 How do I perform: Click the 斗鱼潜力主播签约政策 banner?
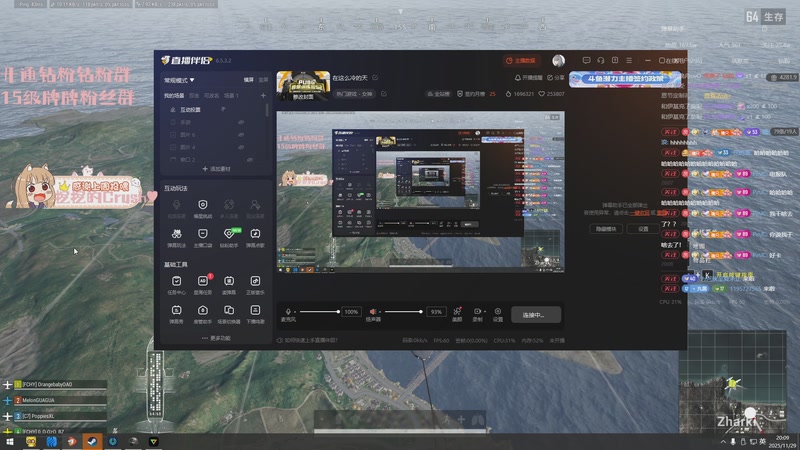click(x=625, y=79)
